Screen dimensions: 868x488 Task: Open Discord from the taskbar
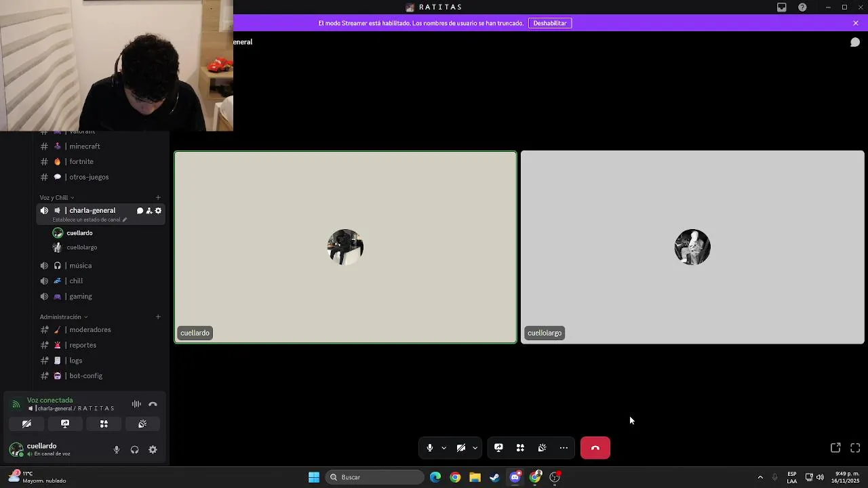515,477
